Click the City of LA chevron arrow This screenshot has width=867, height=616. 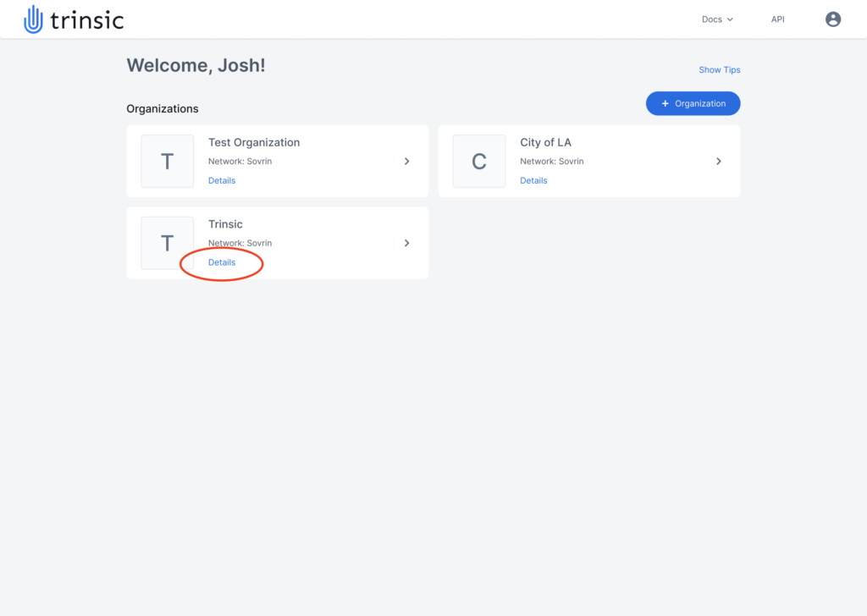pos(719,162)
